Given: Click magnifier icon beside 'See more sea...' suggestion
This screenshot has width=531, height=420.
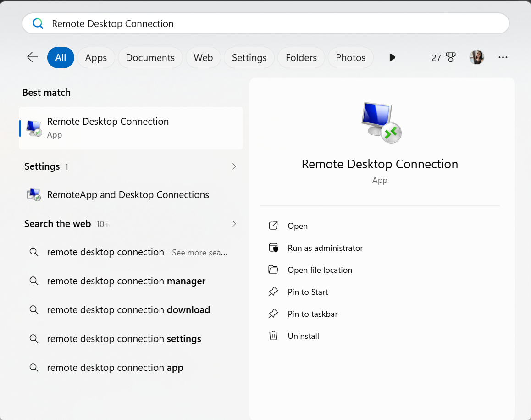Looking at the screenshot, I should (34, 252).
